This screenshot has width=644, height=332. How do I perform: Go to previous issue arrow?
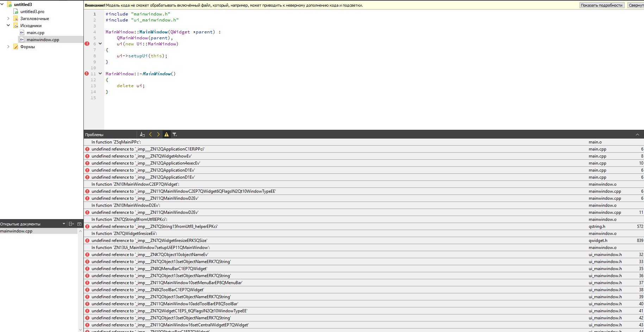point(151,134)
